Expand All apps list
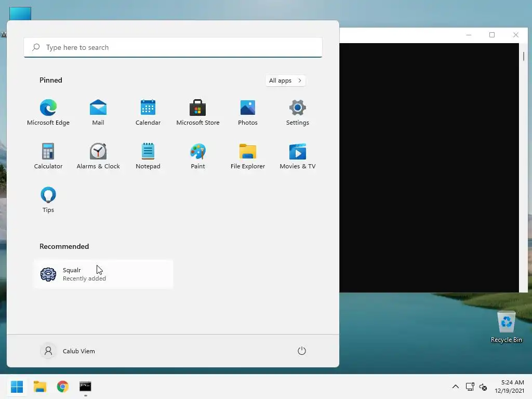Image resolution: width=532 pixels, height=399 pixels. click(285, 81)
